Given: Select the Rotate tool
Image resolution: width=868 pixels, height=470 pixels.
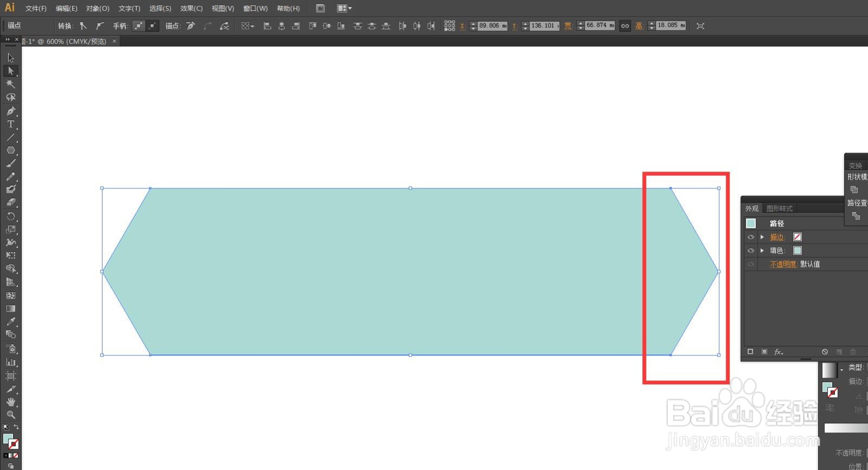Looking at the screenshot, I should click(x=10, y=216).
